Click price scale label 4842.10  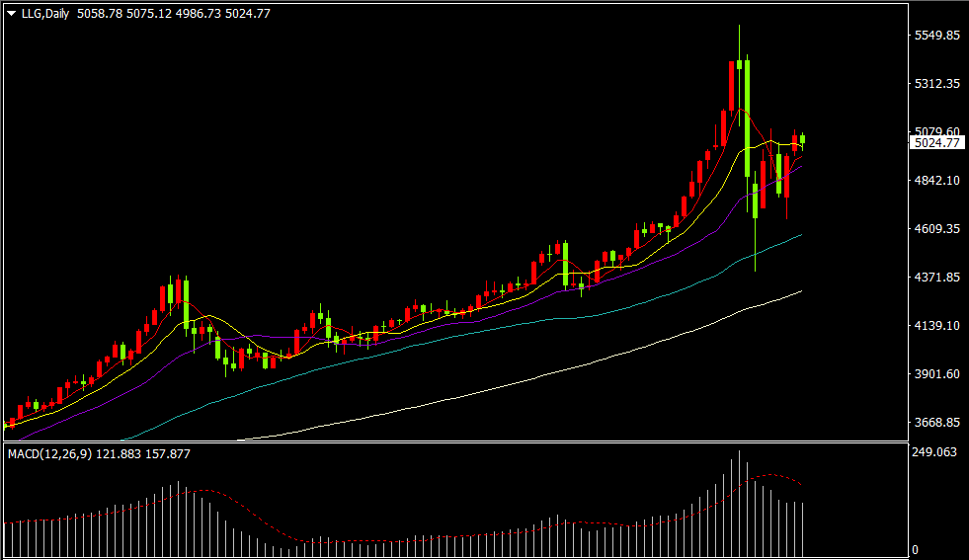[x=936, y=181]
